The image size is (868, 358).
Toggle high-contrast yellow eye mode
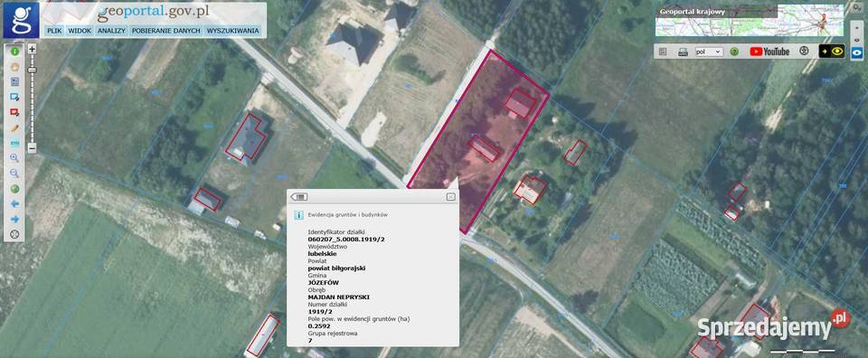pyautogui.click(x=832, y=52)
